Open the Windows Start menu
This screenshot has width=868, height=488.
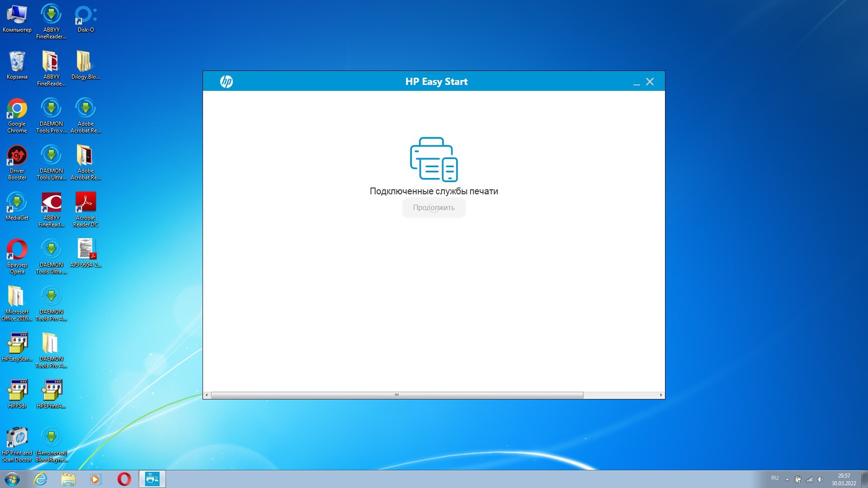pyautogui.click(x=12, y=479)
